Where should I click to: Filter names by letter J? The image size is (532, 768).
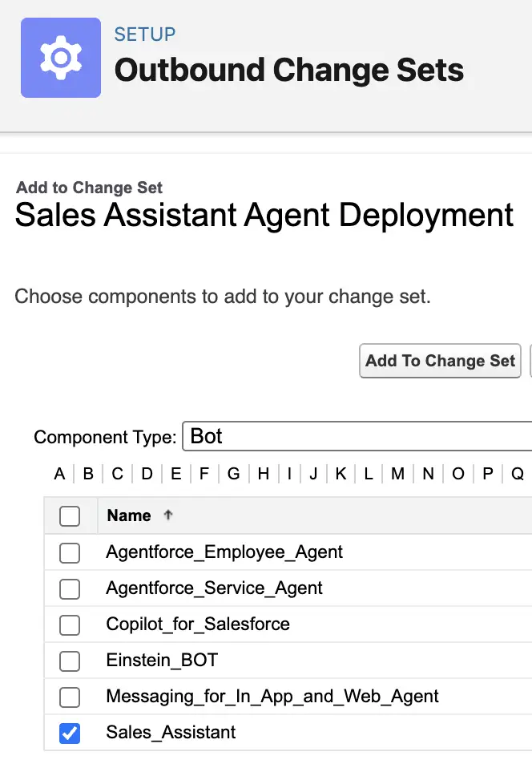point(314,474)
